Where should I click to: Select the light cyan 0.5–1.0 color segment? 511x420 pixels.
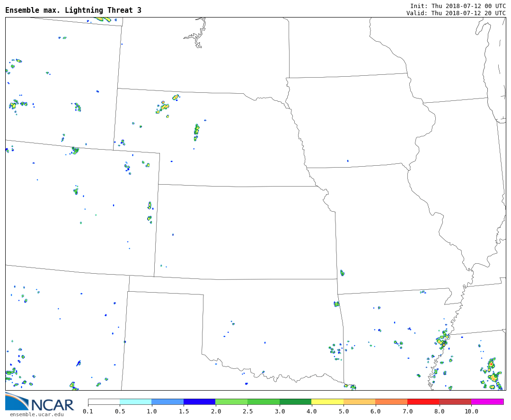(x=135, y=402)
